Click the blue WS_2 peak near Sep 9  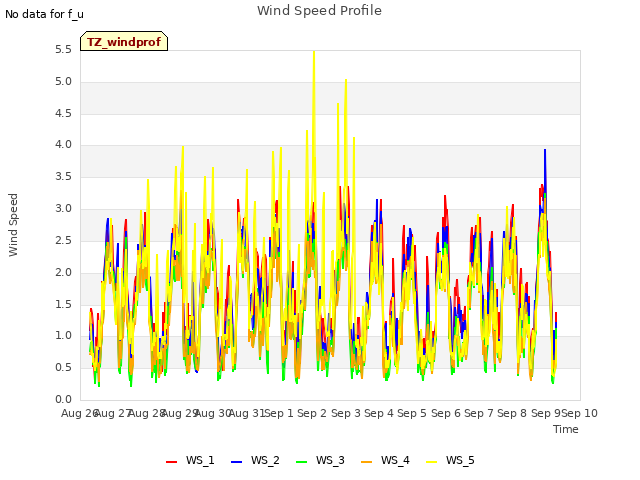(x=545, y=151)
